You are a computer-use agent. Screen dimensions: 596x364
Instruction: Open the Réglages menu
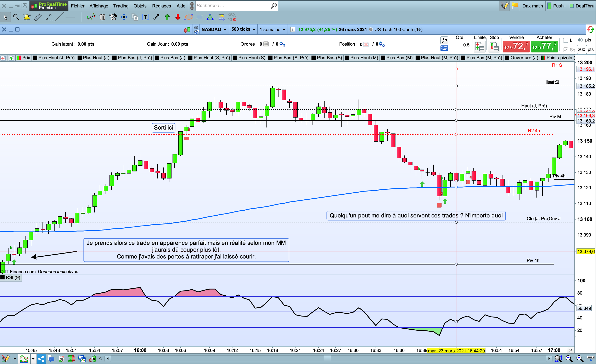(161, 6)
